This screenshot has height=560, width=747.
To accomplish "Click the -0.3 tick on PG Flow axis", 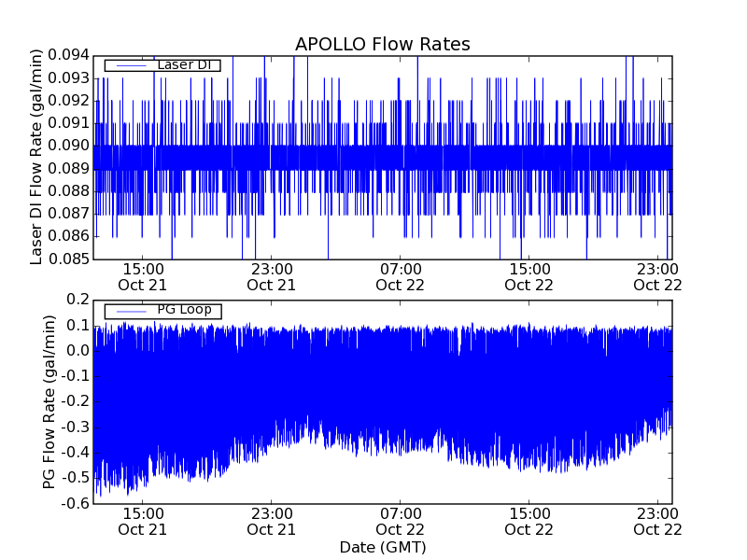I will (76, 427).
